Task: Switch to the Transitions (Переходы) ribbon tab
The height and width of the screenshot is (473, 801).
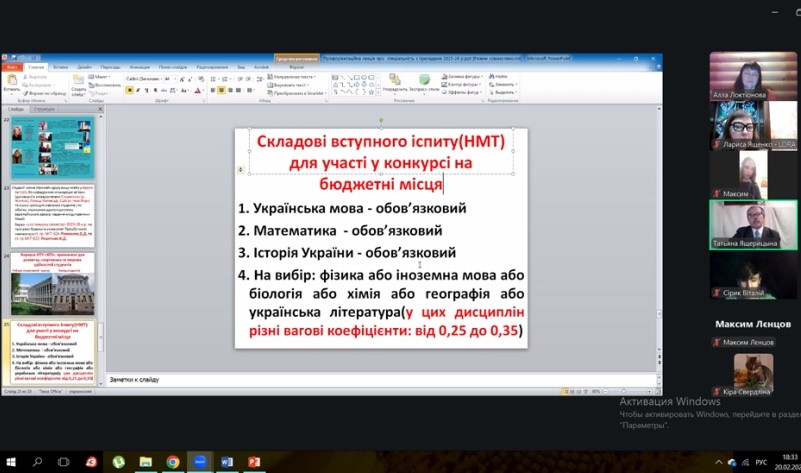Action: coord(110,67)
